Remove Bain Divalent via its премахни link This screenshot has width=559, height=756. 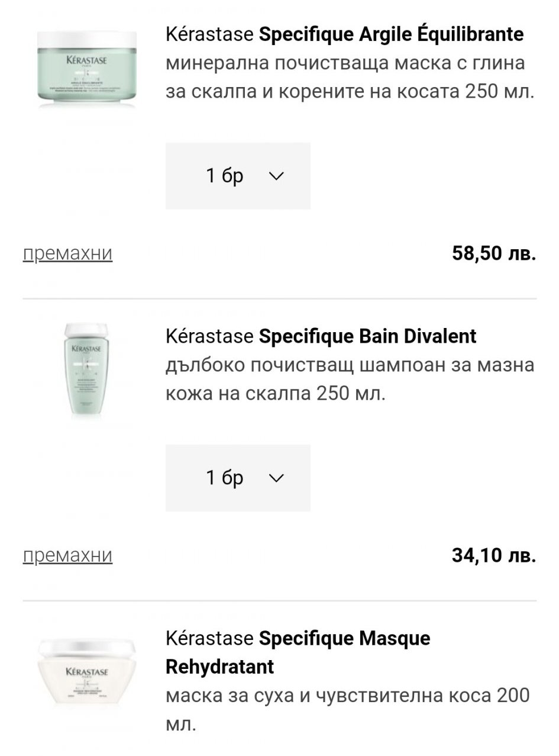[67, 555]
